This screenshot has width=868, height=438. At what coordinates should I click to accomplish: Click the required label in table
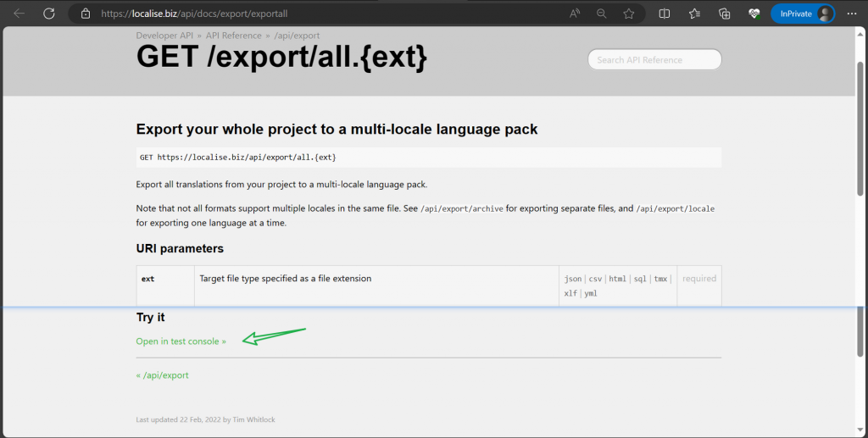[699, 278]
